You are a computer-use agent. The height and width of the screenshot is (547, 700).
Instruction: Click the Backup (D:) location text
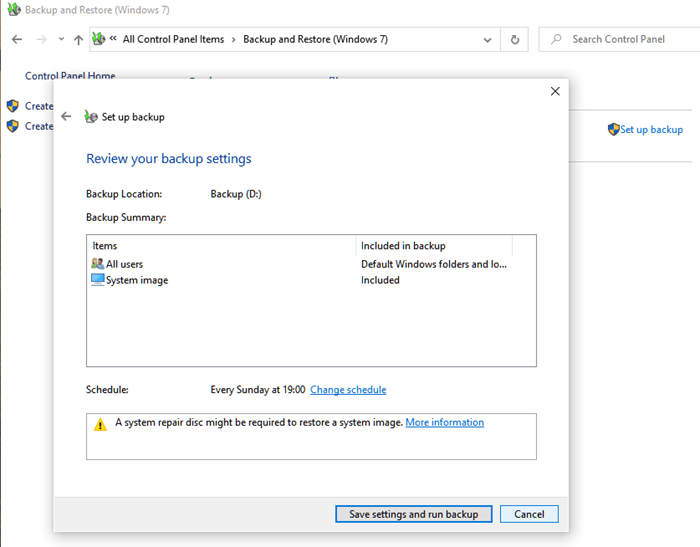pyautogui.click(x=236, y=194)
